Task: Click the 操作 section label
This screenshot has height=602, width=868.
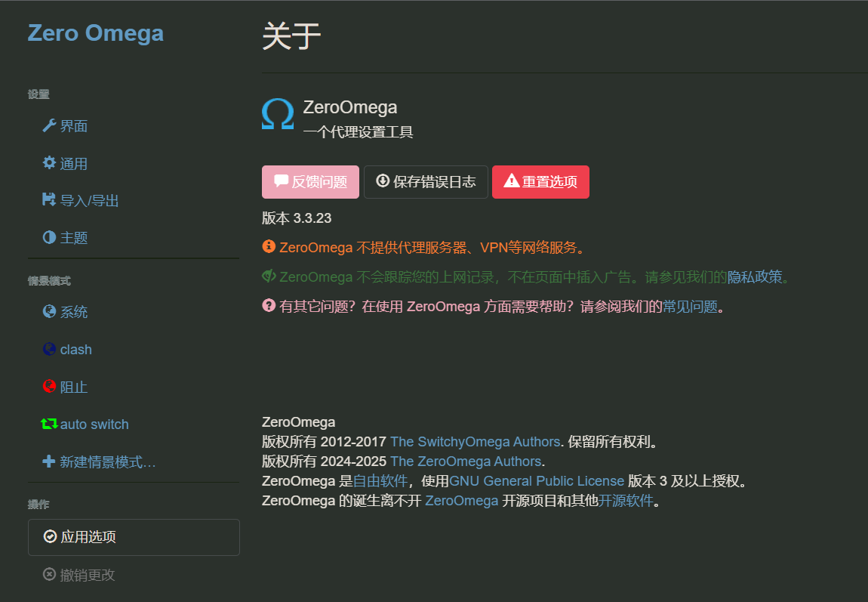Action: (38, 504)
